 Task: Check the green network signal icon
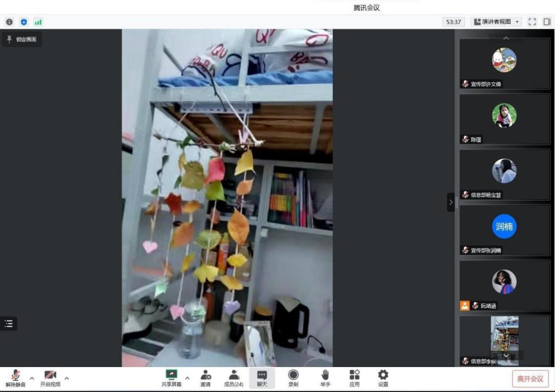pyautogui.click(x=38, y=22)
